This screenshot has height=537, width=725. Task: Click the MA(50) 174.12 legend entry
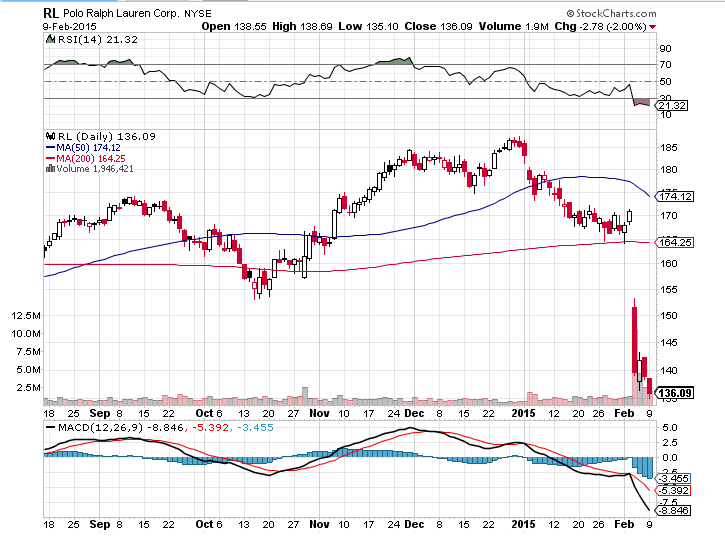[x=88, y=148]
